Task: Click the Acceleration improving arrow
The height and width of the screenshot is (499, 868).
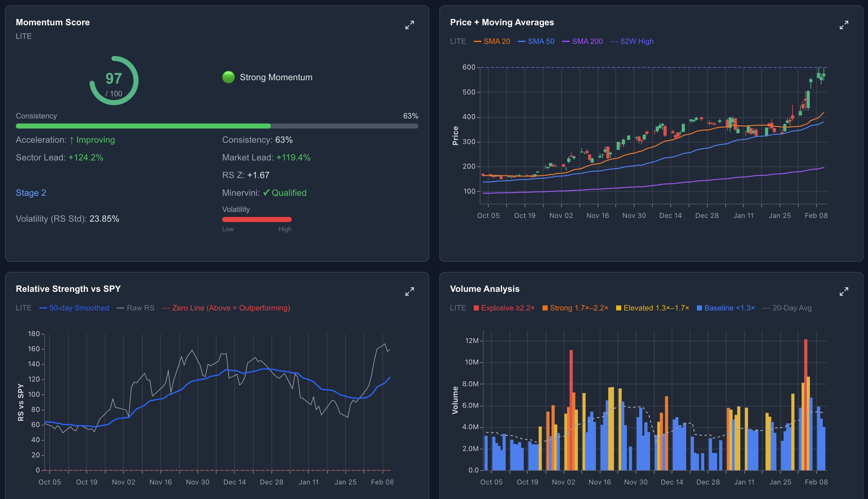Action: [x=73, y=140]
